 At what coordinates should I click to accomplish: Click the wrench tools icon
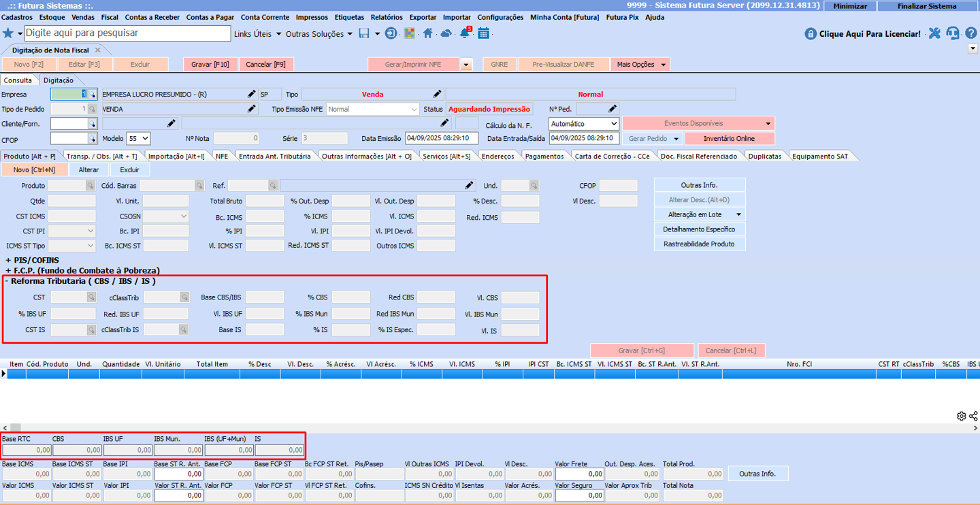[934, 33]
